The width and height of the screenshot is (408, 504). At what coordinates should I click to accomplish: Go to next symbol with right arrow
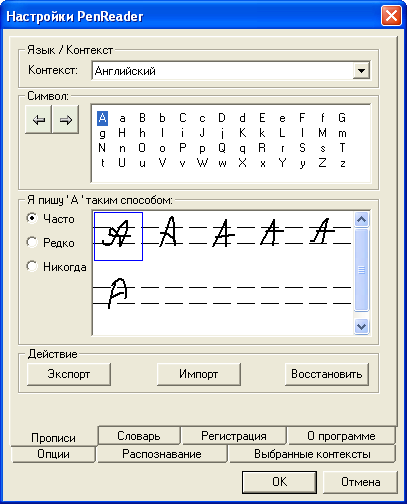pyautogui.click(x=66, y=119)
